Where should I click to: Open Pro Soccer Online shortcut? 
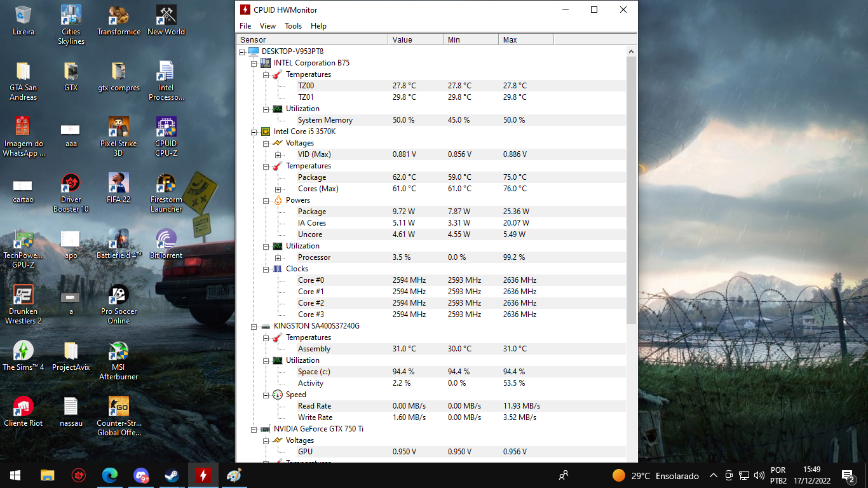tap(119, 304)
